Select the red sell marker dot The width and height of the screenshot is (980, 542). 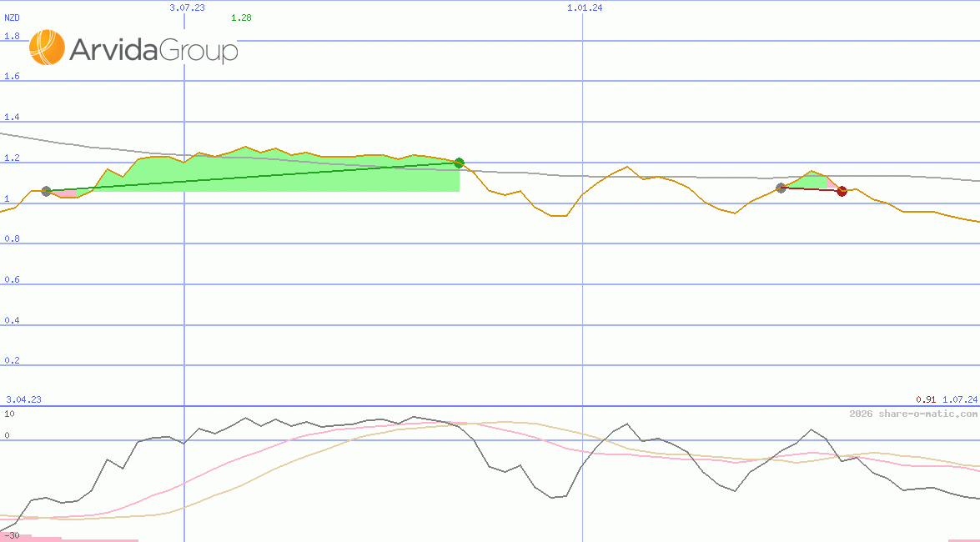(x=842, y=191)
